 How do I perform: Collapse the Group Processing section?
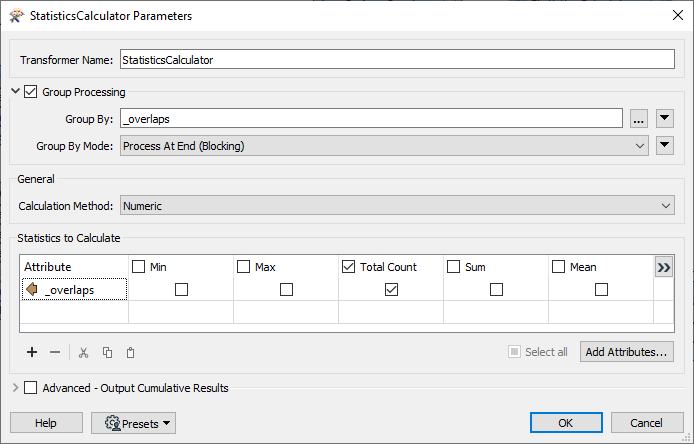coord(16,92)
